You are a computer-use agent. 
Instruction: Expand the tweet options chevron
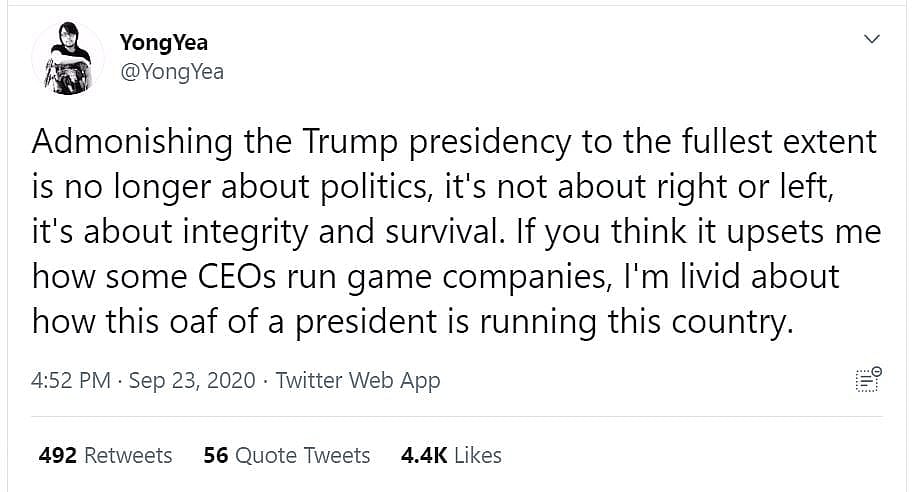871,40
